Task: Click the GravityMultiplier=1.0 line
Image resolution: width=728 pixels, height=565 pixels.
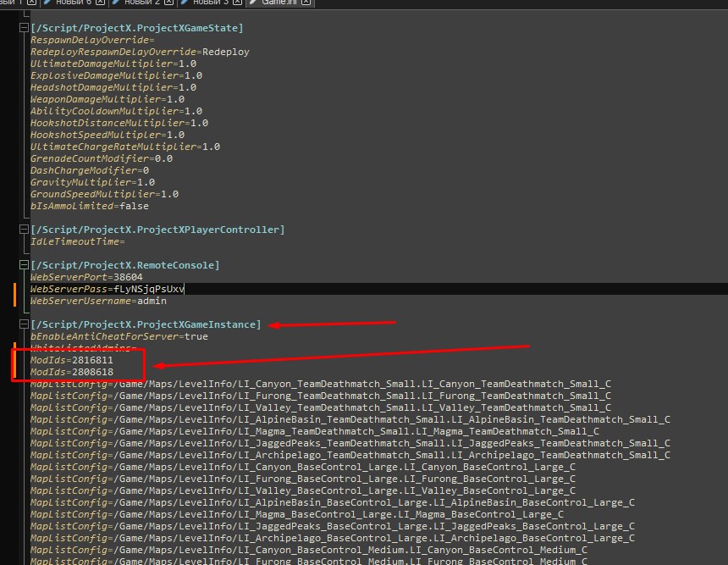Action: (x=92, y=182)
